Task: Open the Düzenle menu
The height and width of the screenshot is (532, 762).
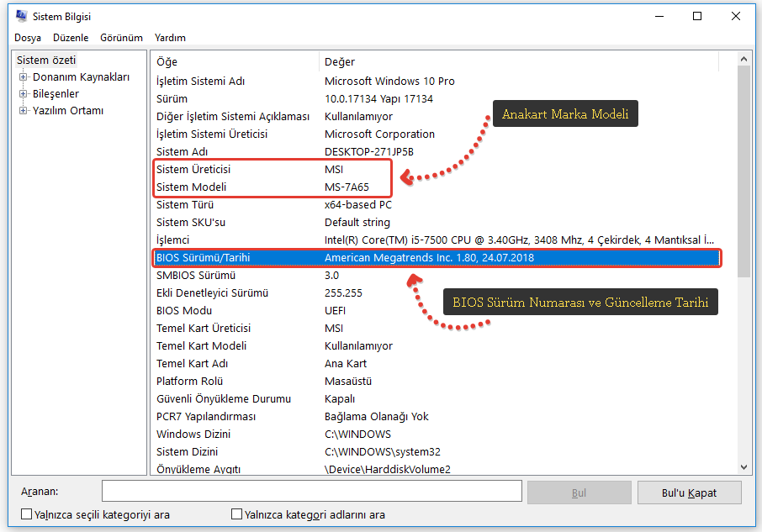Action: click(71, 38)
